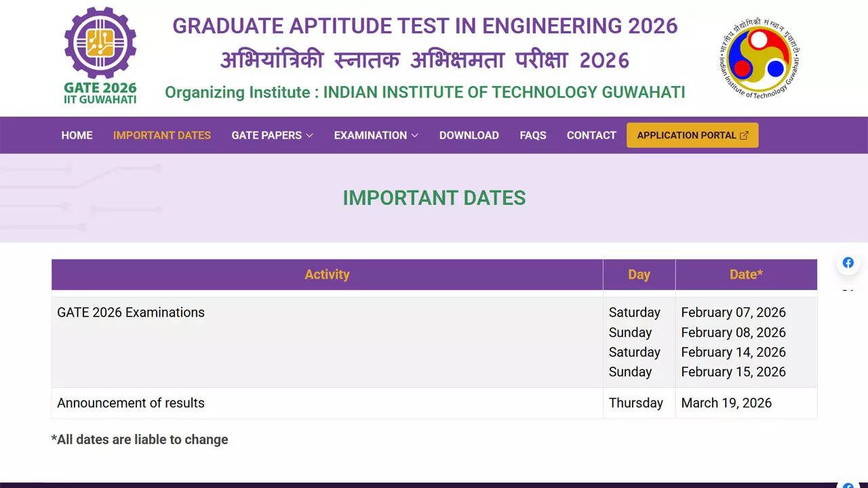Go to the FAQs page
The height and width of the screenshot is (488, 868).
tap(533, 136)
